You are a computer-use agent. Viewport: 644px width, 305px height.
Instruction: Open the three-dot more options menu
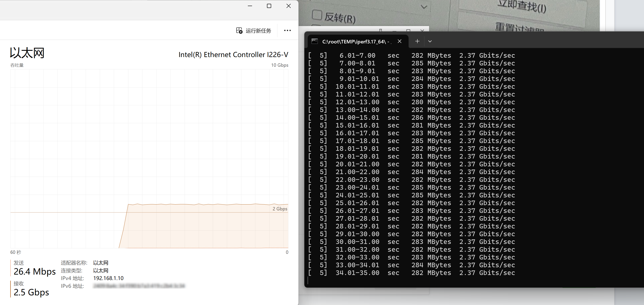[x=288, y=30]
